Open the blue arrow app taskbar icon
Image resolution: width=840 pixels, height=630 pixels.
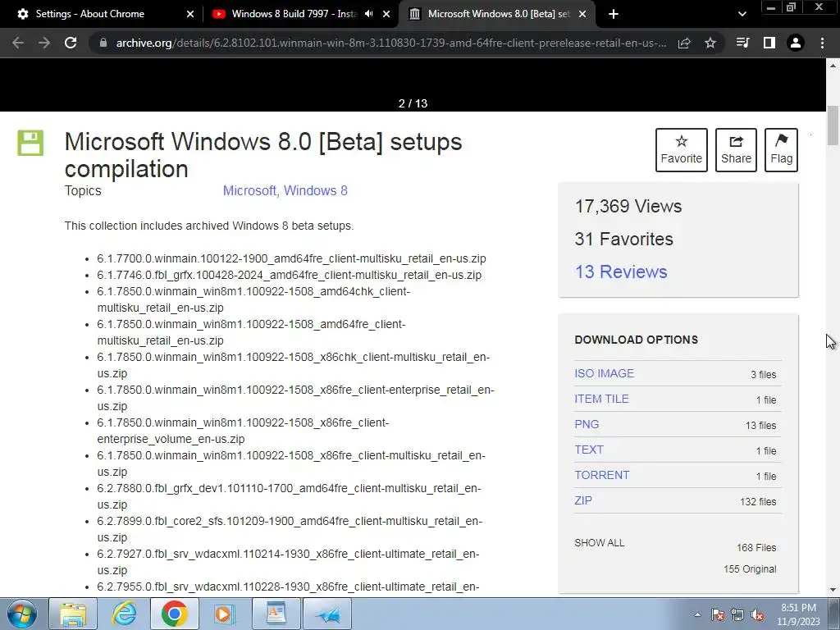tap(327, 614)
